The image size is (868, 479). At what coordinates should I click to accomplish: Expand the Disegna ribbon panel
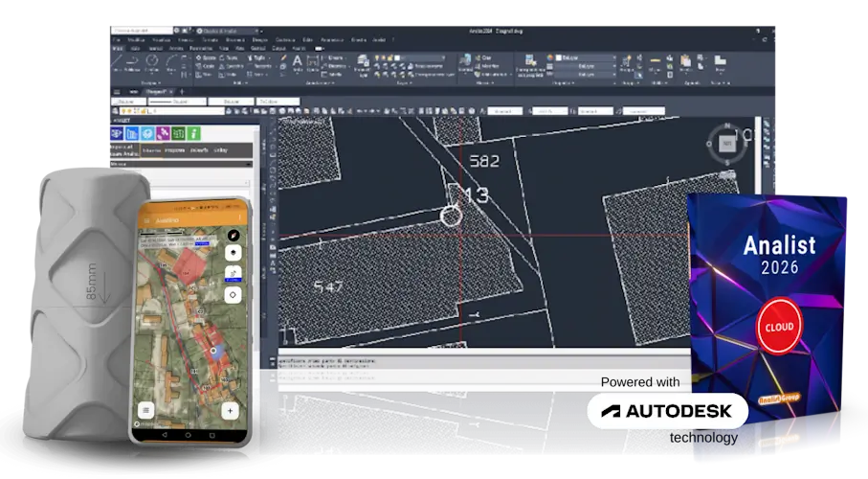tap(150, 83)
